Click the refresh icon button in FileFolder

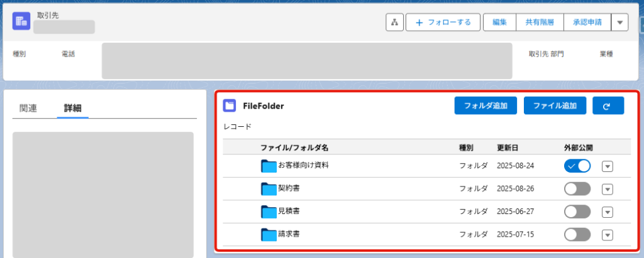[608, 106]
